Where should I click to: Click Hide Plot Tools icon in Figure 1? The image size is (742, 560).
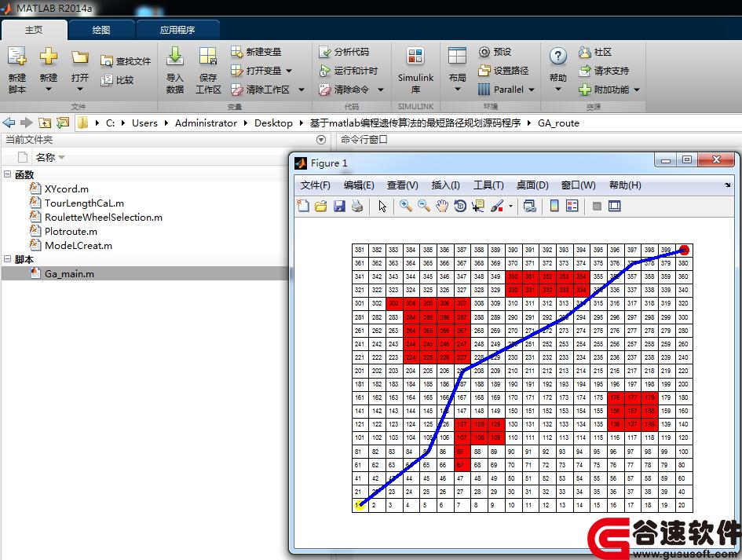597,206
